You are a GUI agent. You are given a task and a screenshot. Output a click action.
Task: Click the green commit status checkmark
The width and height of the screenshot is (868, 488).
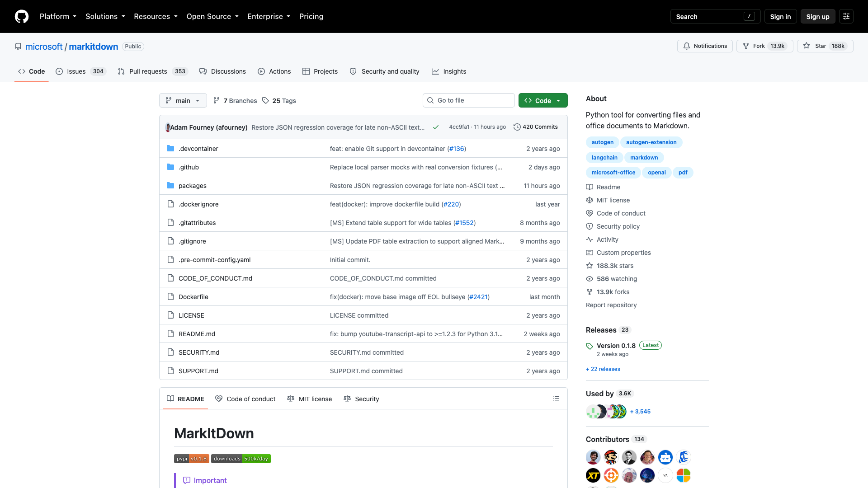pos(436,127)
